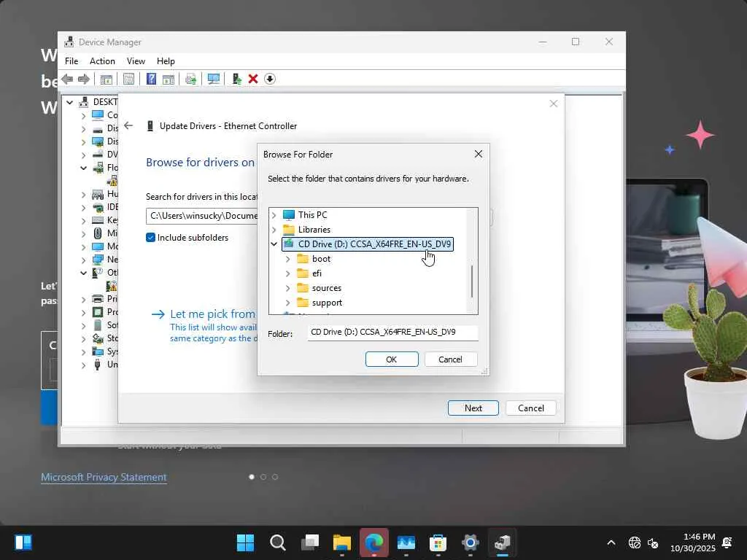Select the sources folder

[326, 288]
